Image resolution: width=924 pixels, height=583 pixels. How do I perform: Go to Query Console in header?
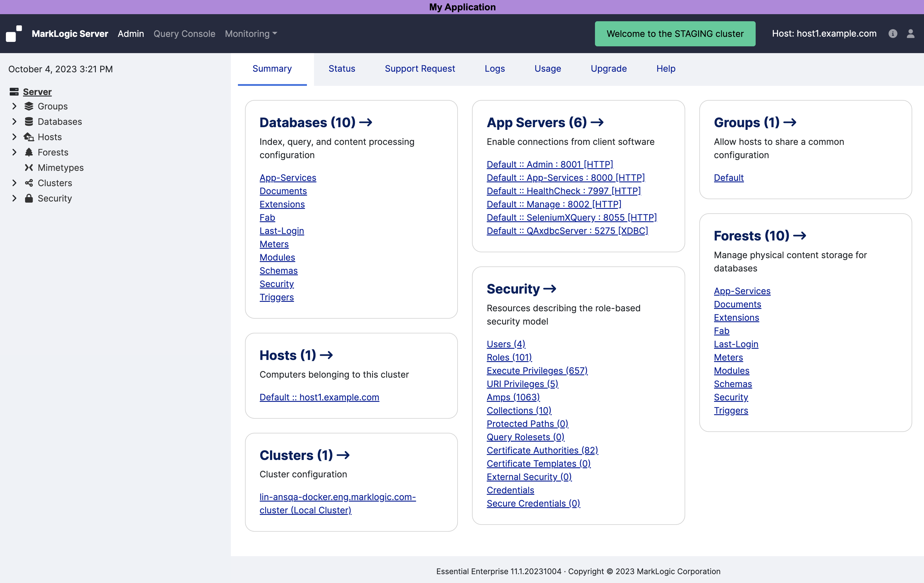click(x=184, y=34)
